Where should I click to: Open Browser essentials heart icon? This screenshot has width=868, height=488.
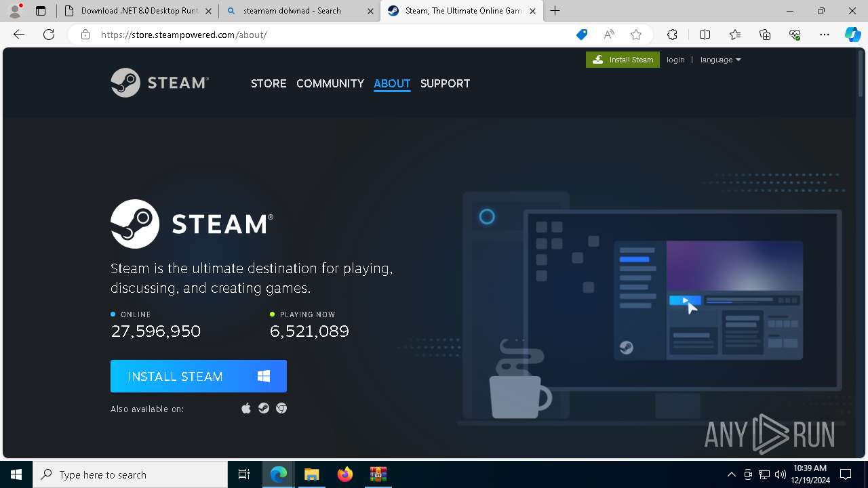coord(795,35)
